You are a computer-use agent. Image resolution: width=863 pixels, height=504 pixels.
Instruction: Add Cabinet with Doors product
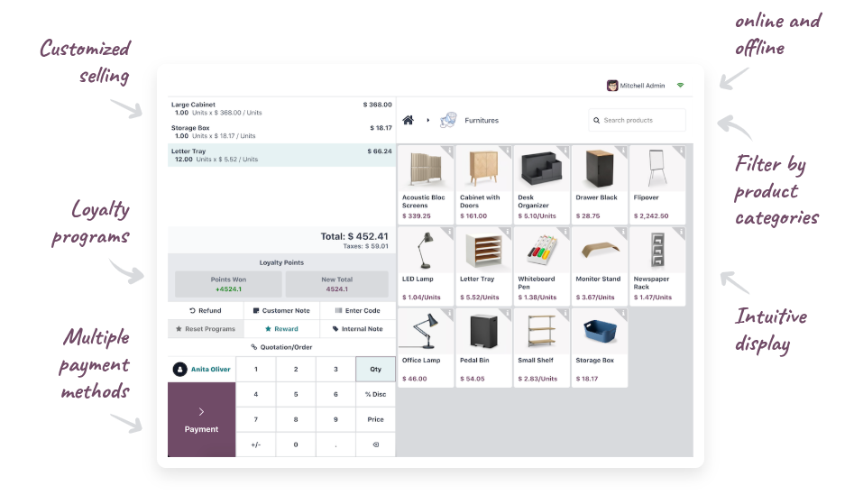[x=483, y=184]
